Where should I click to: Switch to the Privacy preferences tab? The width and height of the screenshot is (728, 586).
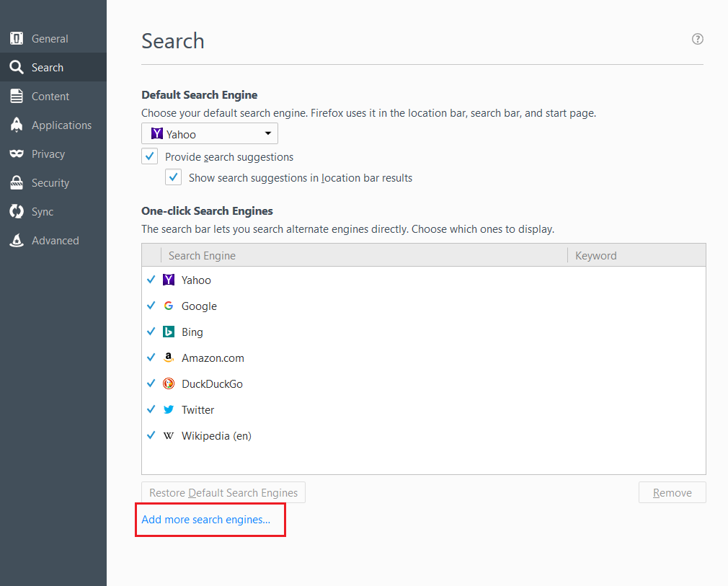[53, 154]
